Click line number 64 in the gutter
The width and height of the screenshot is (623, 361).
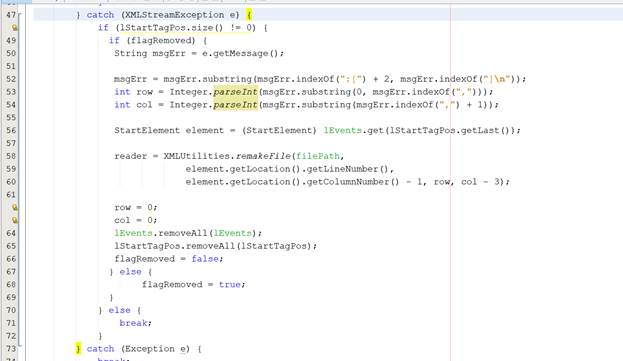coord(11,233)
